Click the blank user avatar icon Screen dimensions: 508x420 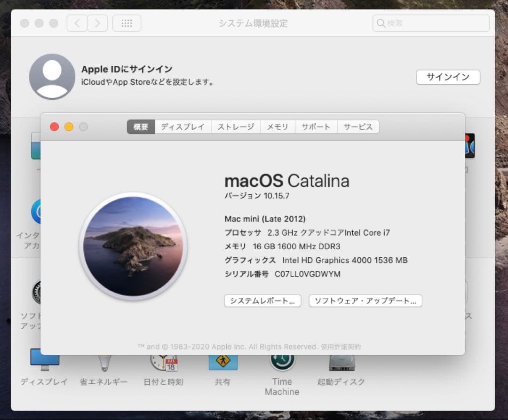(x=52, y=76)
